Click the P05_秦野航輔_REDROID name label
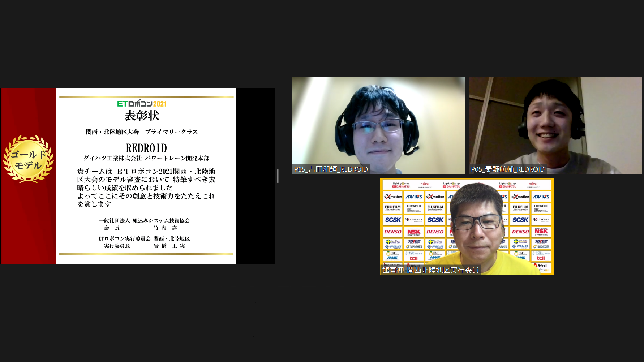 (x=507, y=169)
